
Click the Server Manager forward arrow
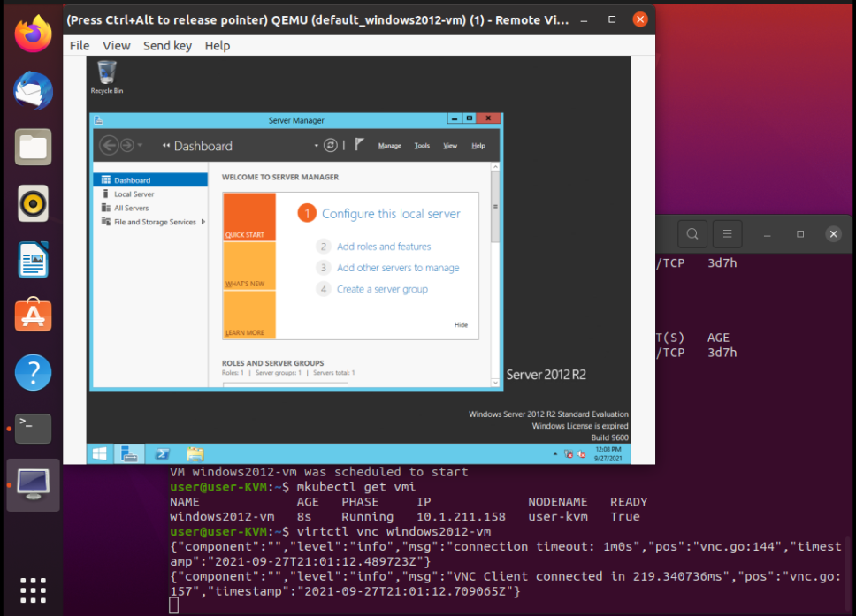(x=126, y=145)
